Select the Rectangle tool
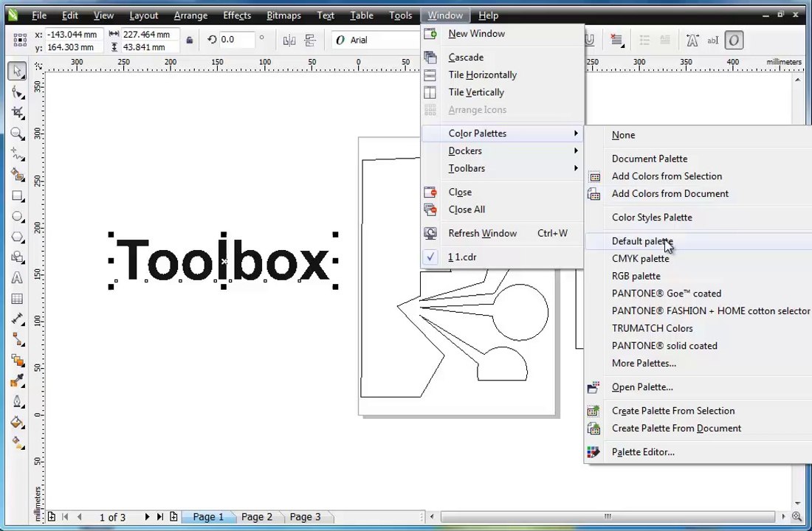Viewport: 812px width, 531px height. coord(17,195)
